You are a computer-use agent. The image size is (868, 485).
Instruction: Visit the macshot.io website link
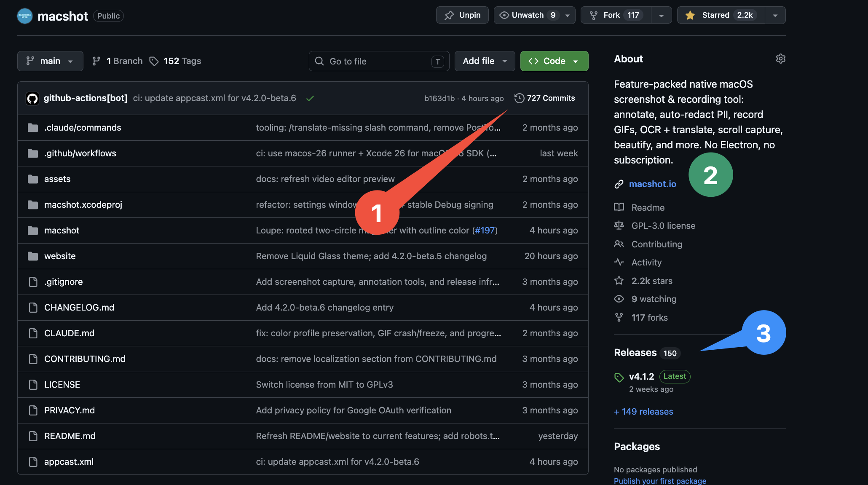click(652, 184)
